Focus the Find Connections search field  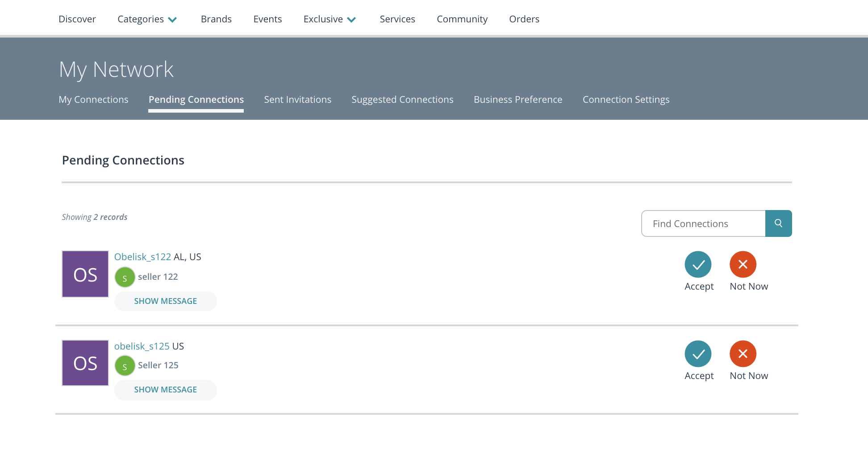pyautogui.click(x=703, y=223)
